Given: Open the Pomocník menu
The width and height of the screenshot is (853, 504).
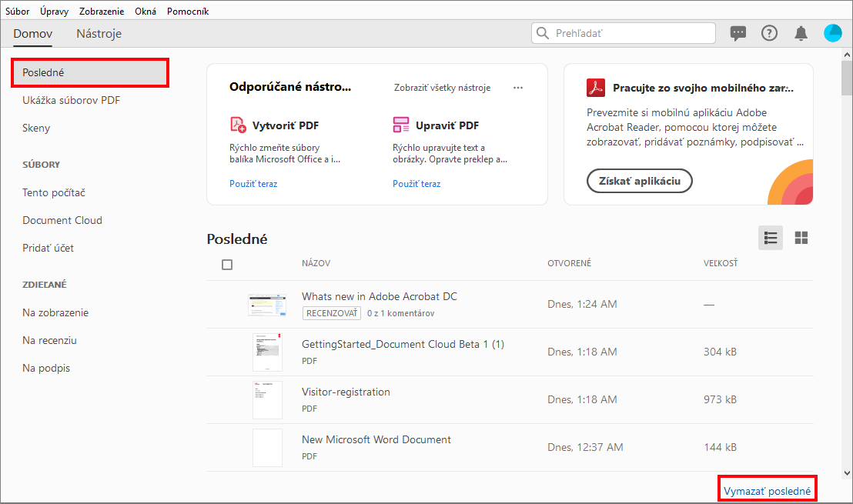Looking at the screenshot, I should (x=188, y=12).
